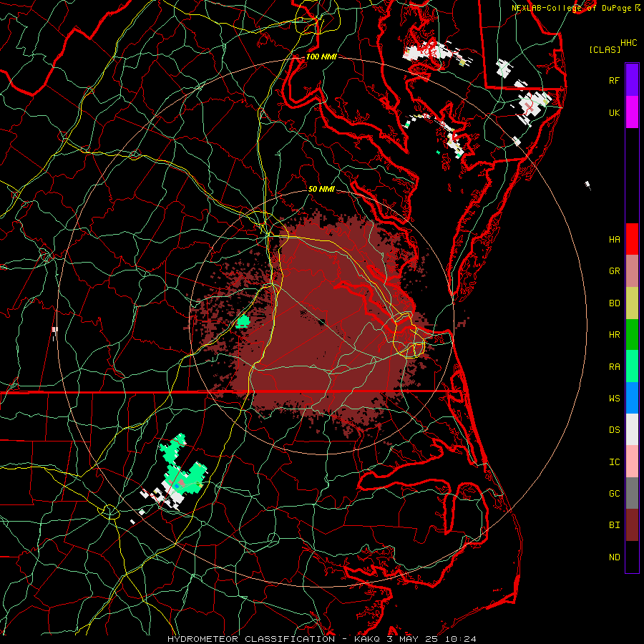This screenshot has width=644, height=644.
Task: Click the RA legend label
Action: click(614, 367)
